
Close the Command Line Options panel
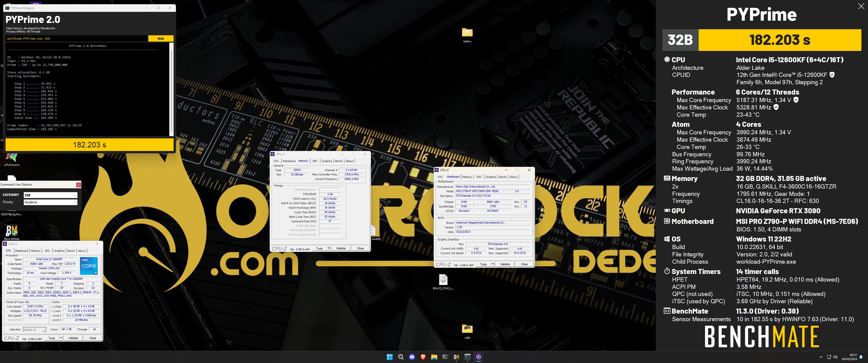[x=78, y=185]
